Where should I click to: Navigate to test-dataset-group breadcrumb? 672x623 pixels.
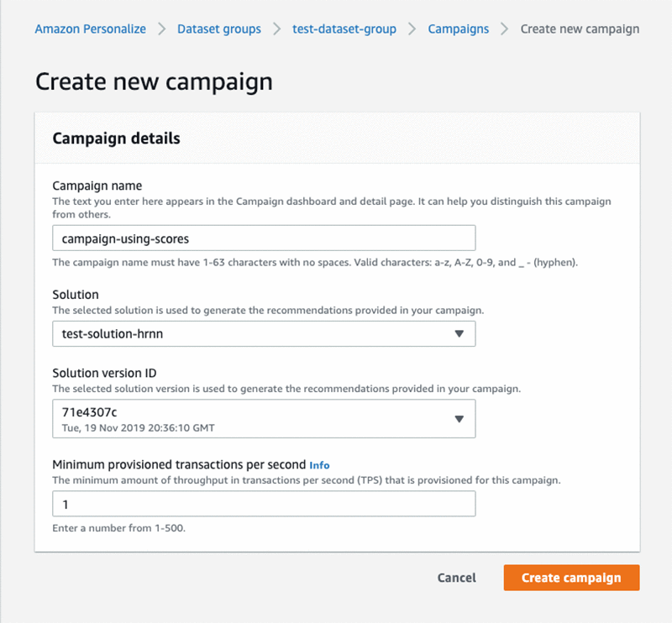click(x=344, y=29)
